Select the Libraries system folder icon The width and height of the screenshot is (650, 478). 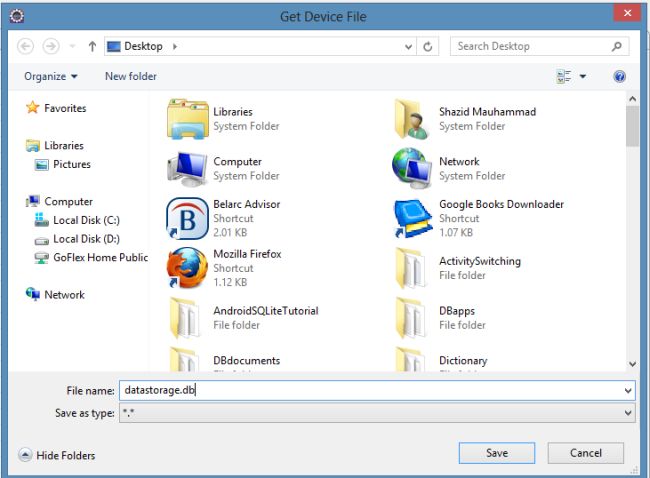tap(188, 119)
